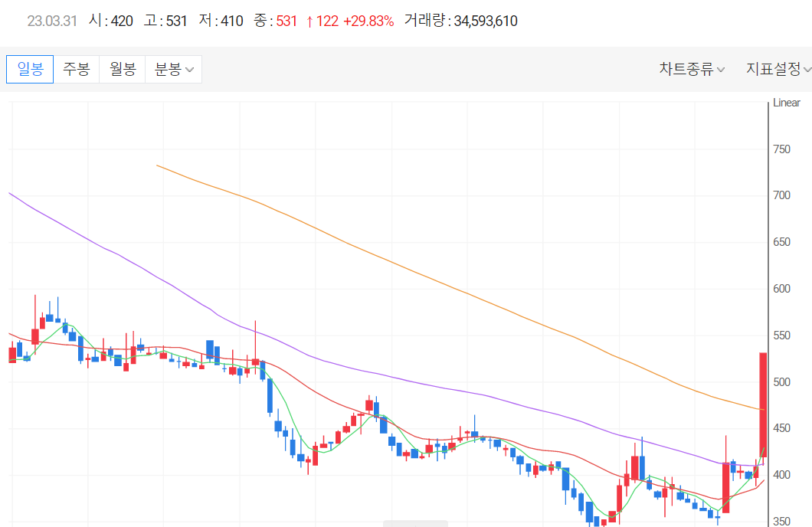This screenshot has width=812, height=527.
Task: Switch to the 월봉 monthly chart tab
Action: coord(123,69)
